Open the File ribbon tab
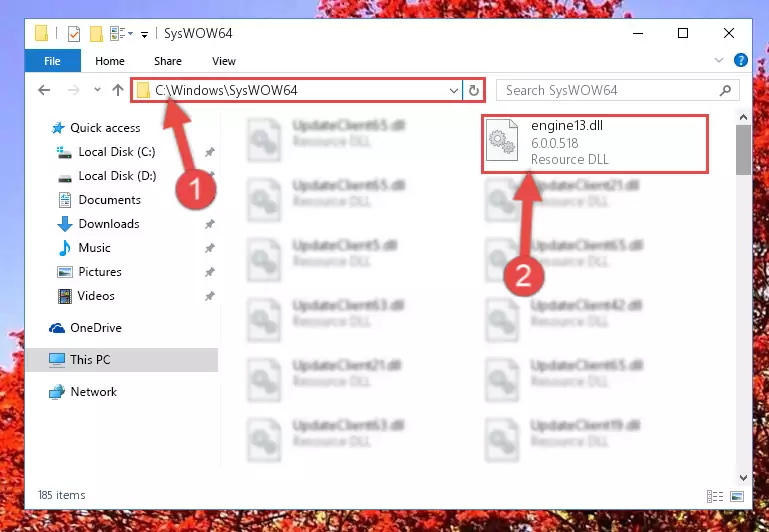769x532 pixels. coord(52,61)
